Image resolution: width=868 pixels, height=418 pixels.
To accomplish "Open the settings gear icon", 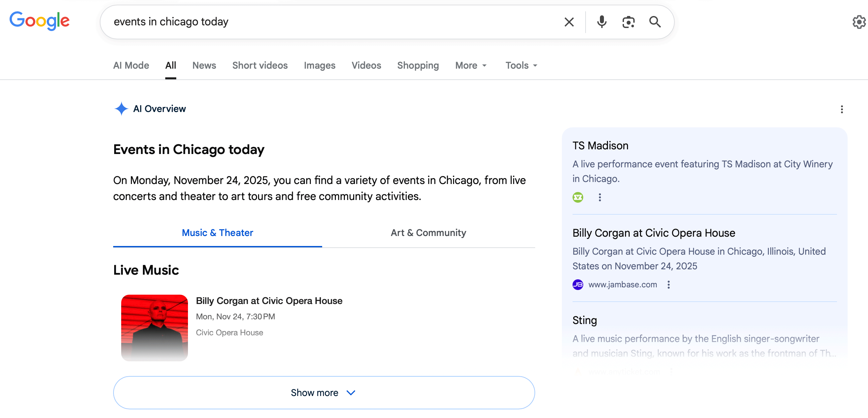I will click(x=859, y=22).
